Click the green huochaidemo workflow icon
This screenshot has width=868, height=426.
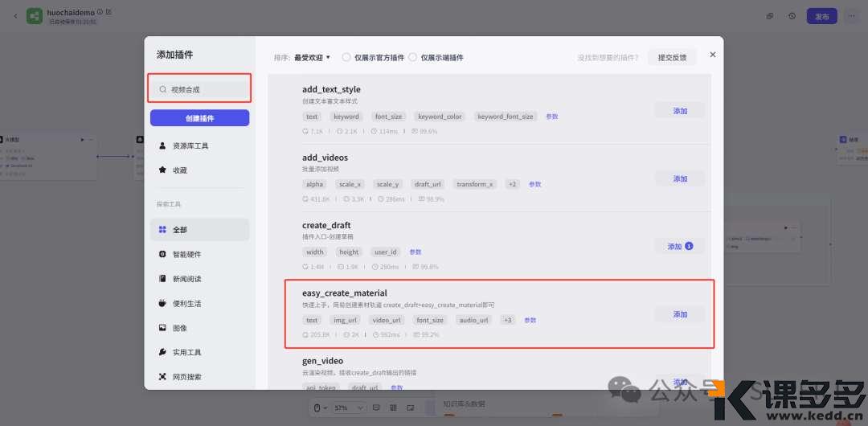(35, 16)
